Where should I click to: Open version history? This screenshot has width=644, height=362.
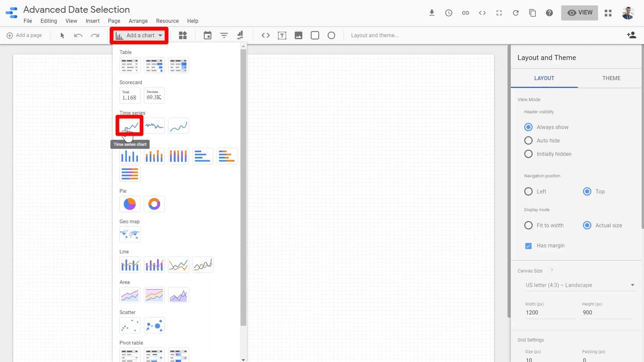(449, 13)
